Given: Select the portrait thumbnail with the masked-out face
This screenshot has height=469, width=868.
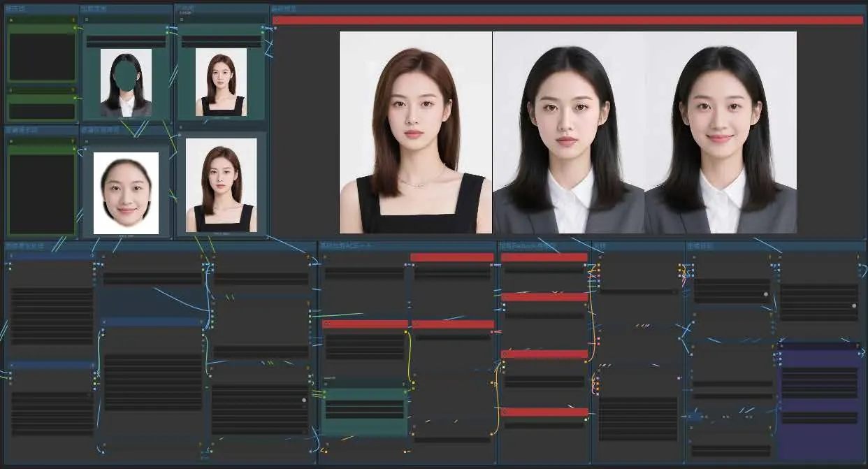Looking at the screenshot, I should tap(126, 82).
